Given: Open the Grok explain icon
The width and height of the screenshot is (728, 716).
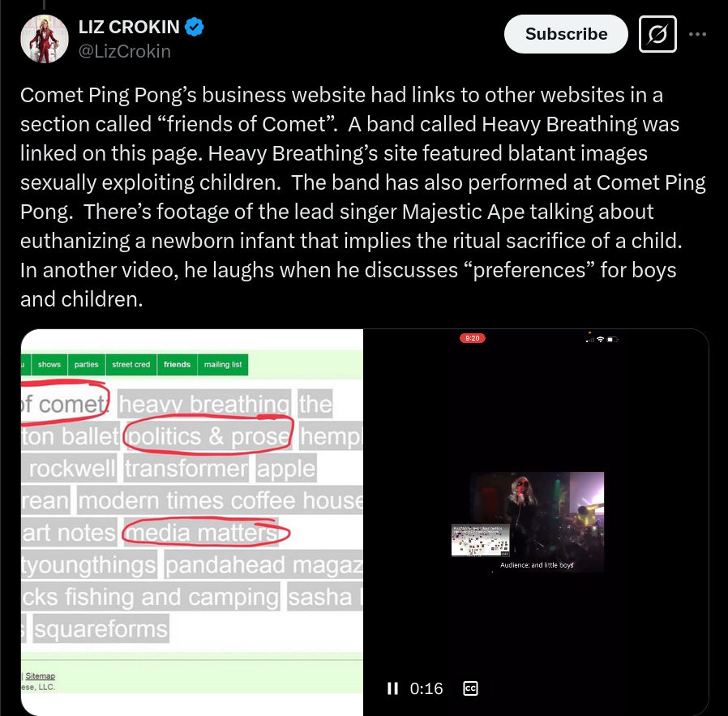Looking at the screenshot, I should coord(657,34).
